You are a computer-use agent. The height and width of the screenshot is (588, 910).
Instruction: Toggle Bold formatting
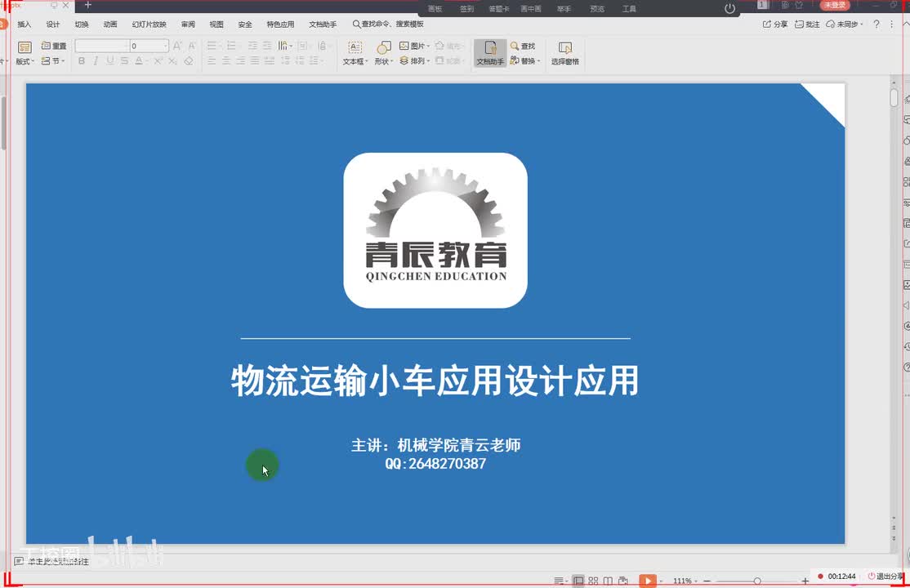[81, 61]
